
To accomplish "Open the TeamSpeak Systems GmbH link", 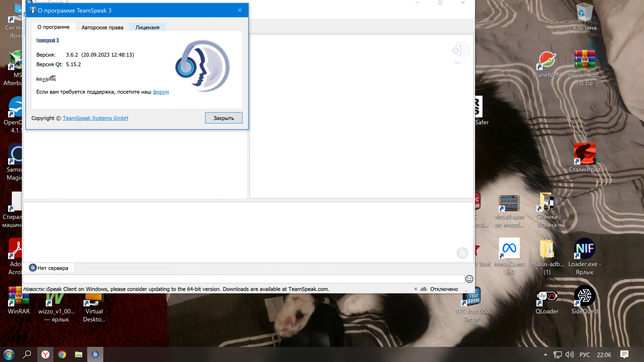I will tap(95, 118).
